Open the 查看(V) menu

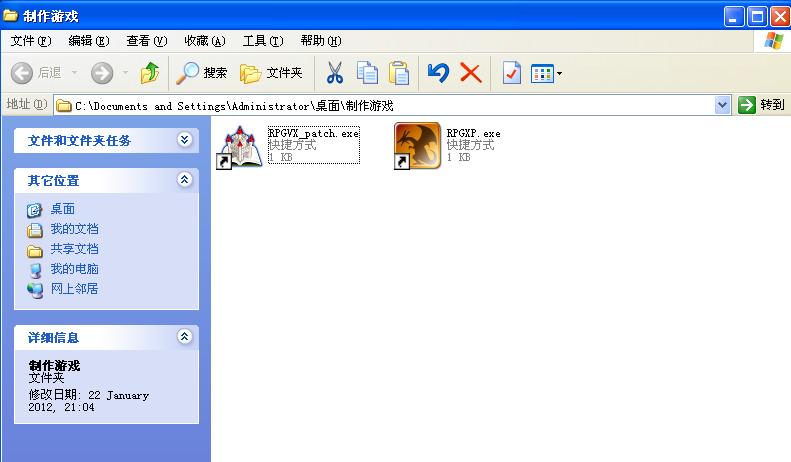[147, 41]
